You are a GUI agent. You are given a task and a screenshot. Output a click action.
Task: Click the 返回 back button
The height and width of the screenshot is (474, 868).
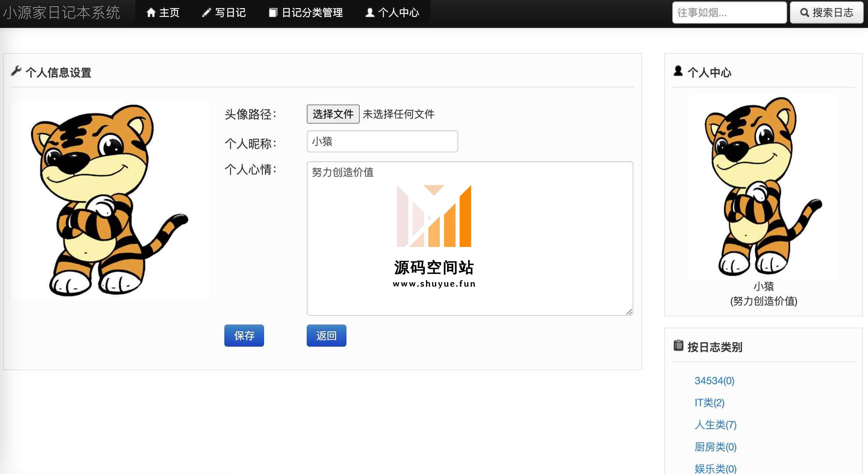coord(327,336)
